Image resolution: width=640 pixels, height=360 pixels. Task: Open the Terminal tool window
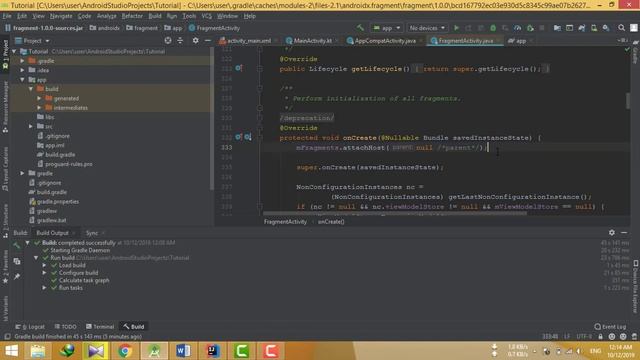[100, 327]
